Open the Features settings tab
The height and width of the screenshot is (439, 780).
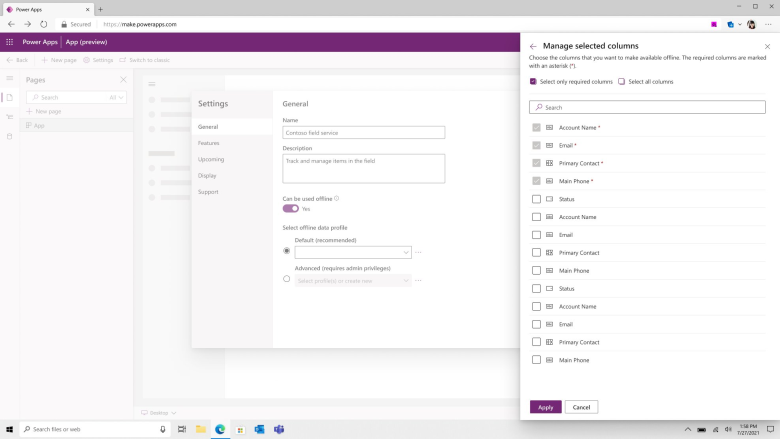[x=232, y=143]
